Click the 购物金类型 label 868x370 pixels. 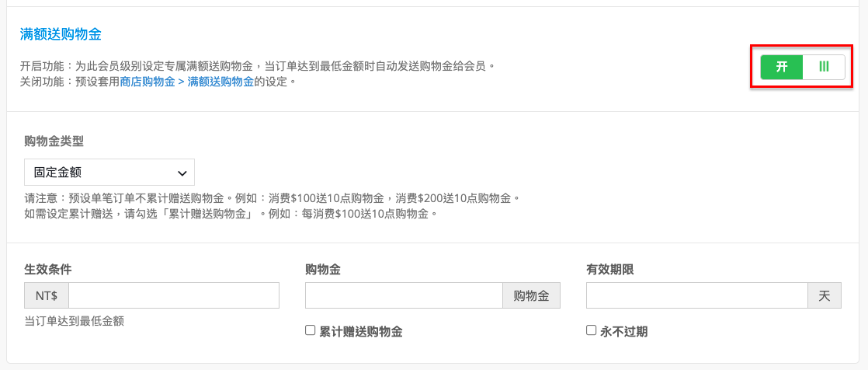click(54, 141)
